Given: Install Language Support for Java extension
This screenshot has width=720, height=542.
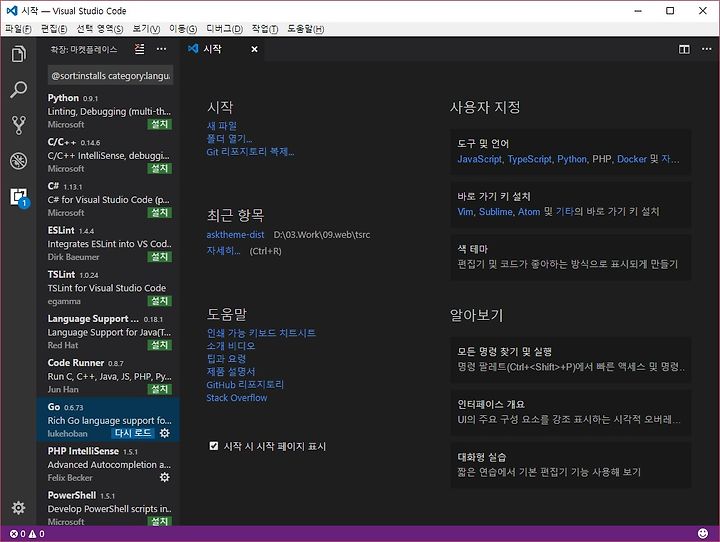Looking at the screenshot, I should (159, 345).
